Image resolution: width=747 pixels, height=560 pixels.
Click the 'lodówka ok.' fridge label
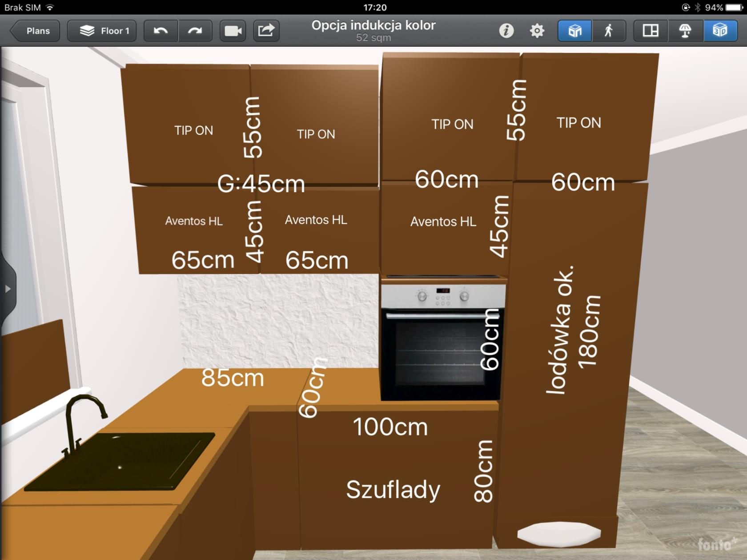point(560,330)
